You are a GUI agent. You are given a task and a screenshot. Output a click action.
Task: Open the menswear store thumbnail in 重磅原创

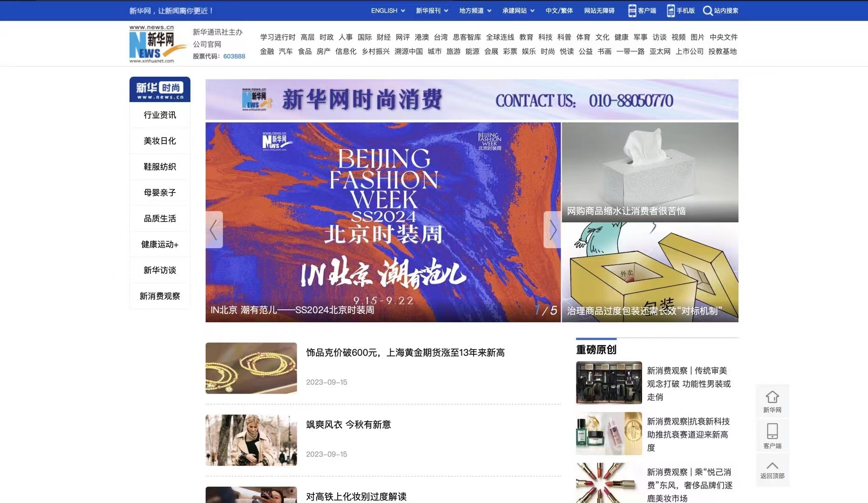[x=609, y=382]
